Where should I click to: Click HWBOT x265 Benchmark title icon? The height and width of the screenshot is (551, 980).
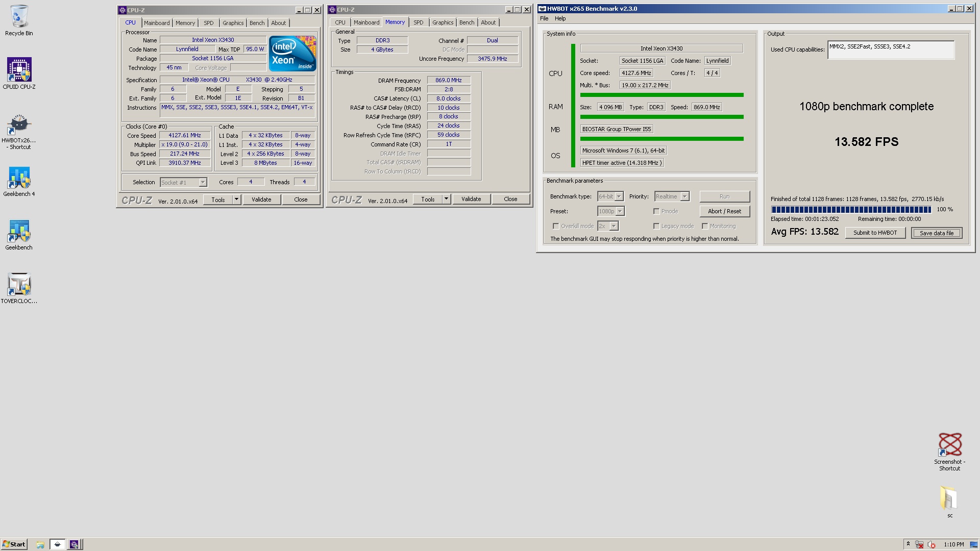(542, 9)
